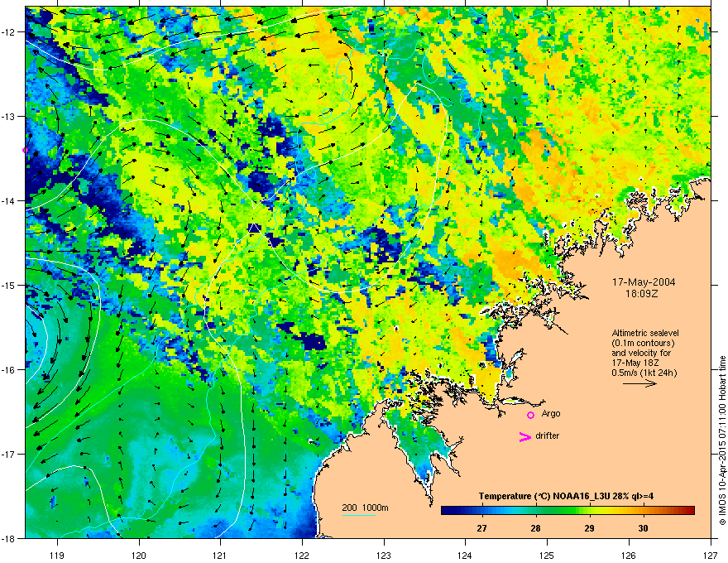Image resolution: width=728 pixels, height=563 pixels.
Task: Click the longitude axis label 125
Action: pyautogui.click(x=547, y=556)
